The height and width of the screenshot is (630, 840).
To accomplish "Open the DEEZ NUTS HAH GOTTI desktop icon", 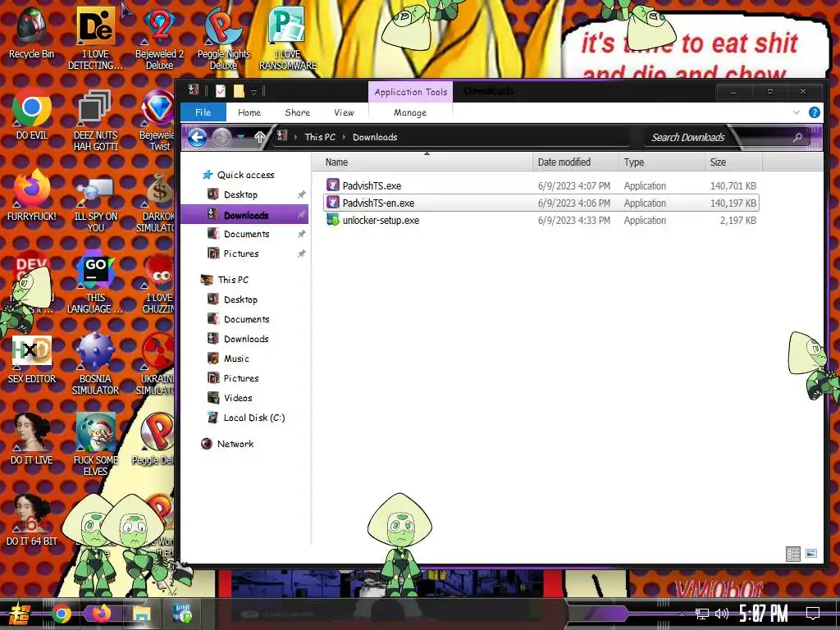I will (95, 119).
